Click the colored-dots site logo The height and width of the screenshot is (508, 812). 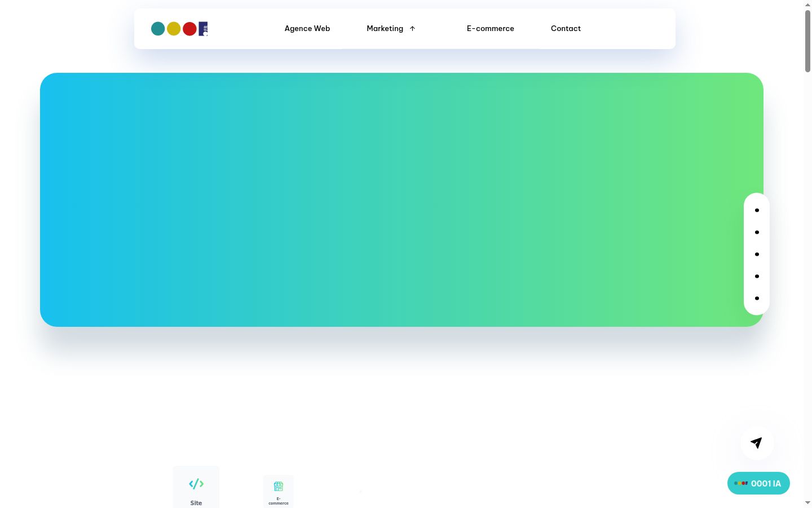[x=179, y=29]
